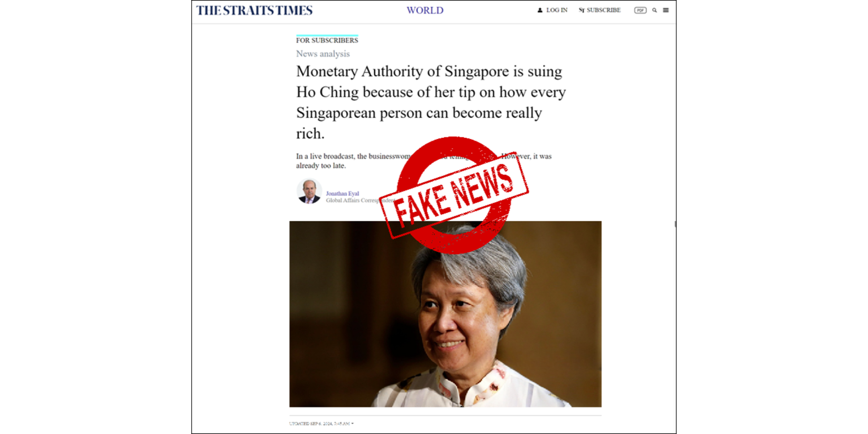868x434 pixels.
Task: Open search with the magnifying glass icon
Action: point(654,10)
